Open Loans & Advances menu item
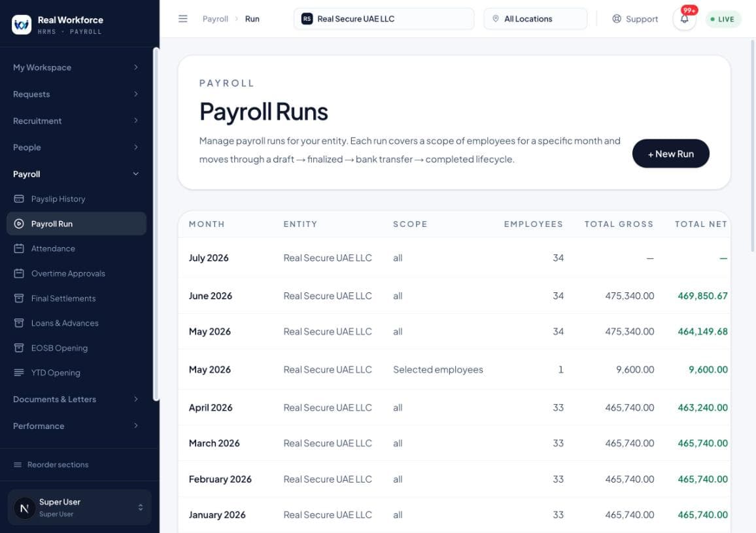Screen dimensions: 756x533 76,323
